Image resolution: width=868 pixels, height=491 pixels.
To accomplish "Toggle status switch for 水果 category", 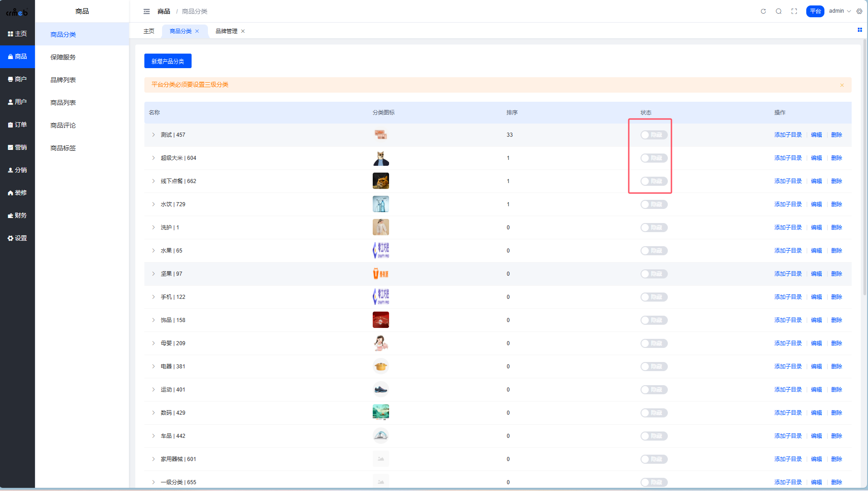I will 654,251.
